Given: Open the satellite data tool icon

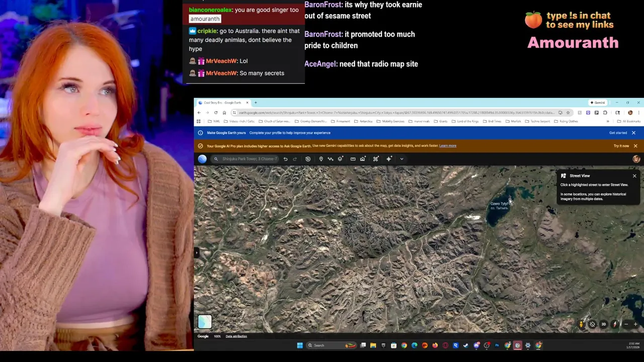Looking at the screenshot, I should click(x=376, y=159).
